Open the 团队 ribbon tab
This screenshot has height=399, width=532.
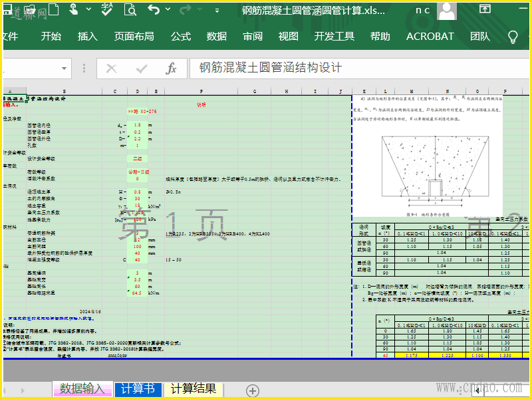pyautogui.click(x=480, y=37)
